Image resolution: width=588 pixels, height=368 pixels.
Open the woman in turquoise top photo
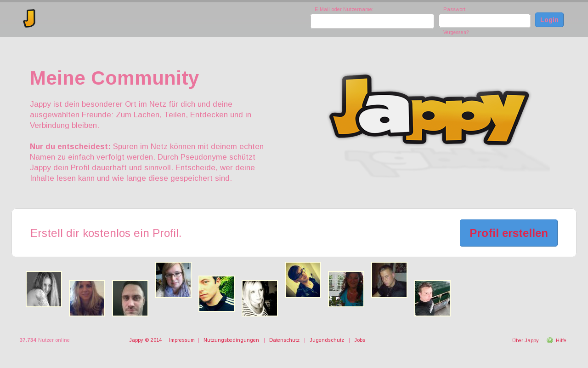point(346,289)
